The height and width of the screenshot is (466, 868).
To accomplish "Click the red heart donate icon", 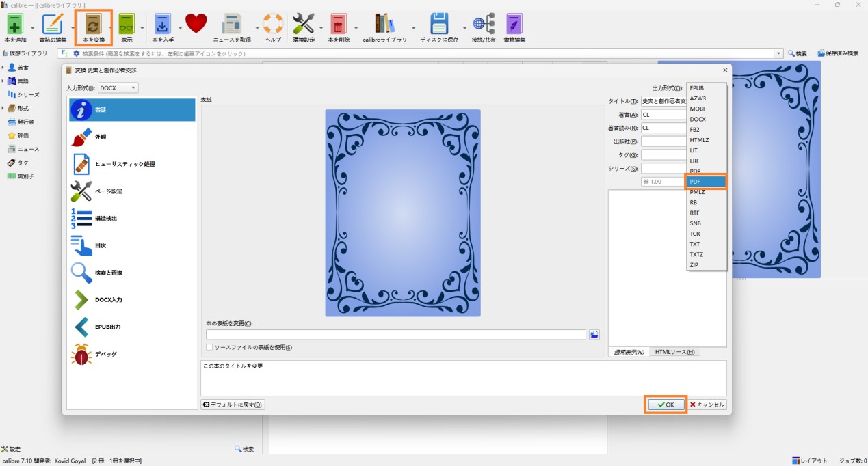I will (196, 23).
